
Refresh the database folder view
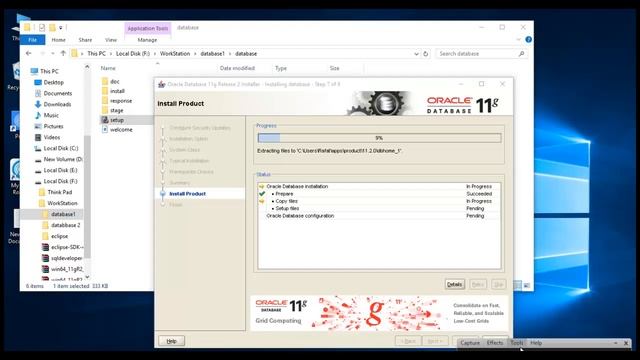click(425, 53)
